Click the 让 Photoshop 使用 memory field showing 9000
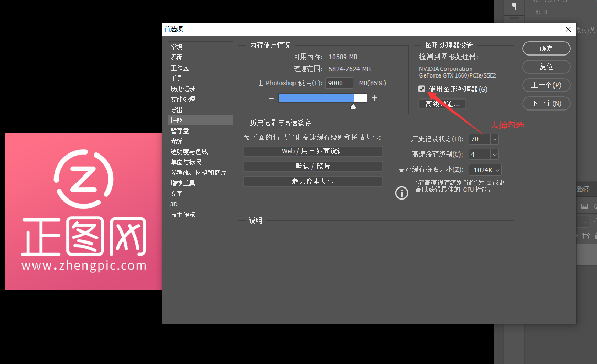This screenshot has width=597, height=364. tap(339, 83)
